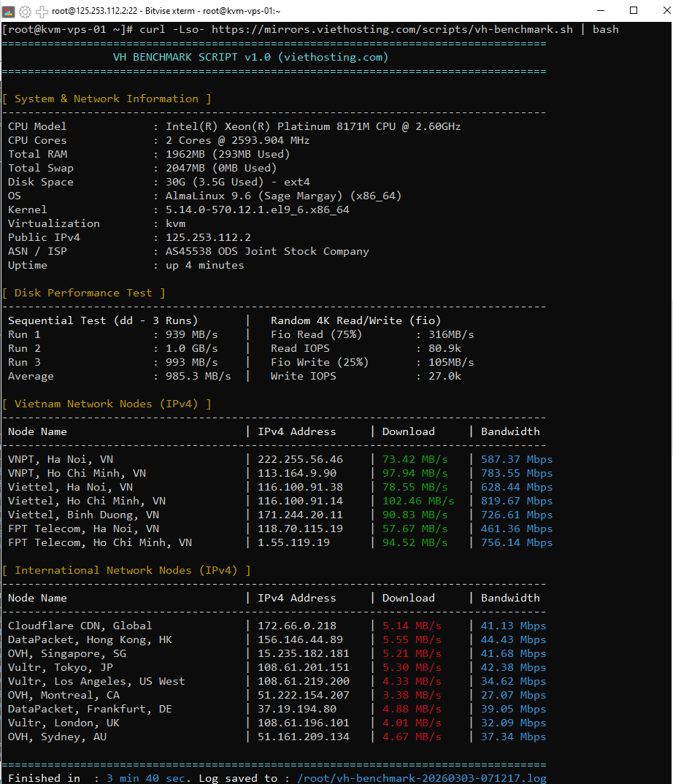The height and width of the screenshot is (784, 673).
Task: Maximize the Bitvise xterm window
Action: (632, 10)
